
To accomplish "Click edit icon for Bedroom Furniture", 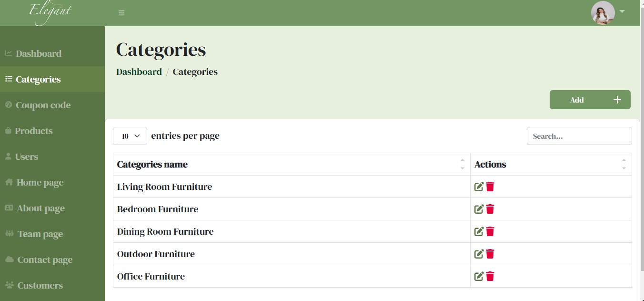I will [x=479, y=209].
